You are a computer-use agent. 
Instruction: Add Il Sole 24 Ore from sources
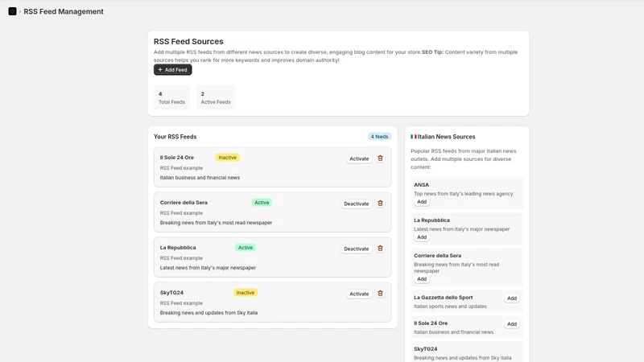pyautogui.click(x=512, y=324)
